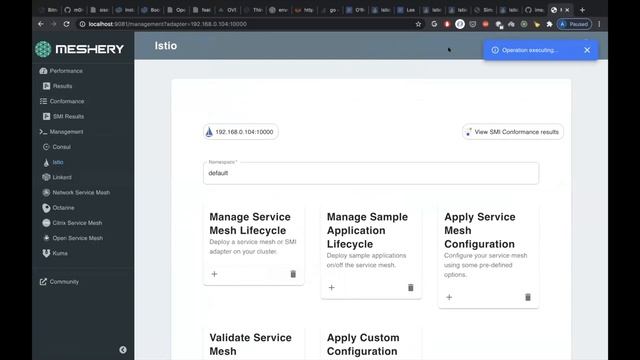This screenshot has width=640, height=360.
Task: Click the Istio sail icon in sidebar
Action: (46, 162)
